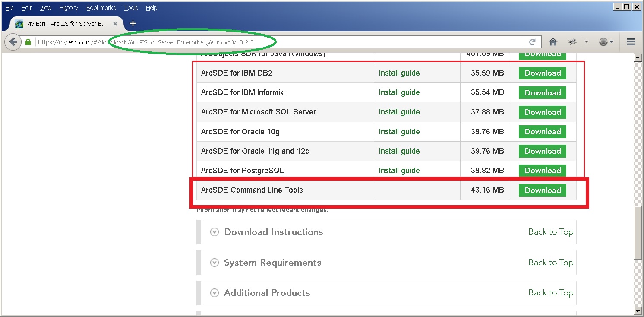Click the 'ArcSDE for PostgreSQL' row name
The image size is (644, 317).
coord(243,171)
